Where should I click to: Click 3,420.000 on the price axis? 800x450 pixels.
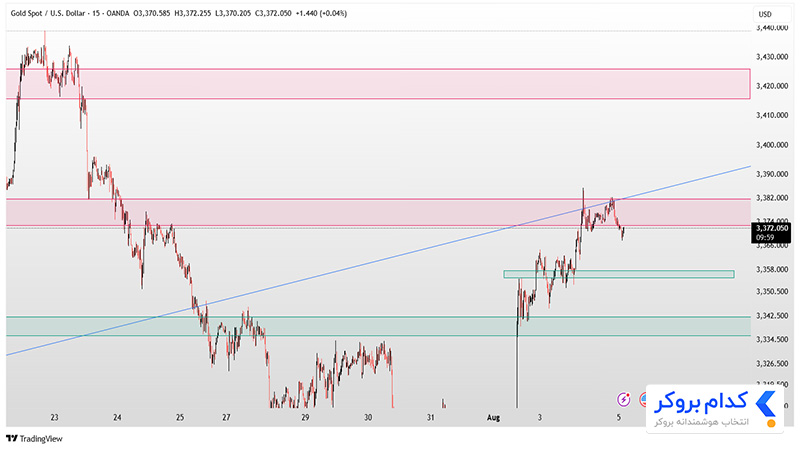[772, 86]
